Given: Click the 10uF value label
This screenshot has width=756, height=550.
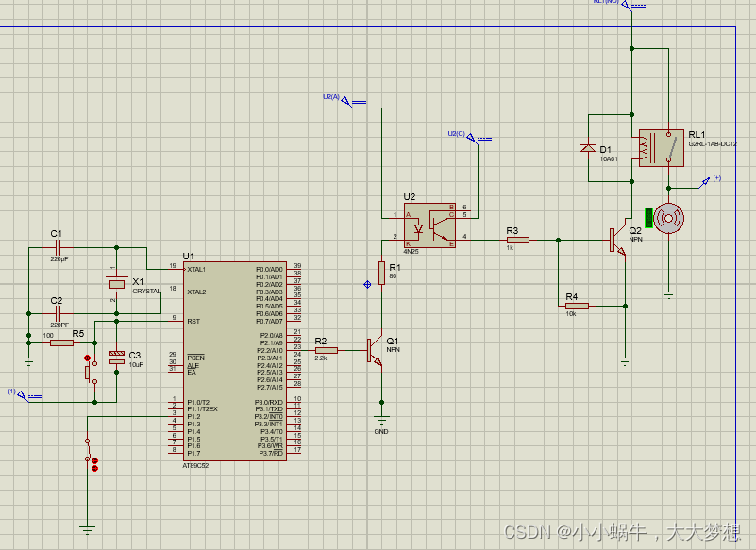Looking at the screenshot, I should pyautogui.click(x=136, y=365).
